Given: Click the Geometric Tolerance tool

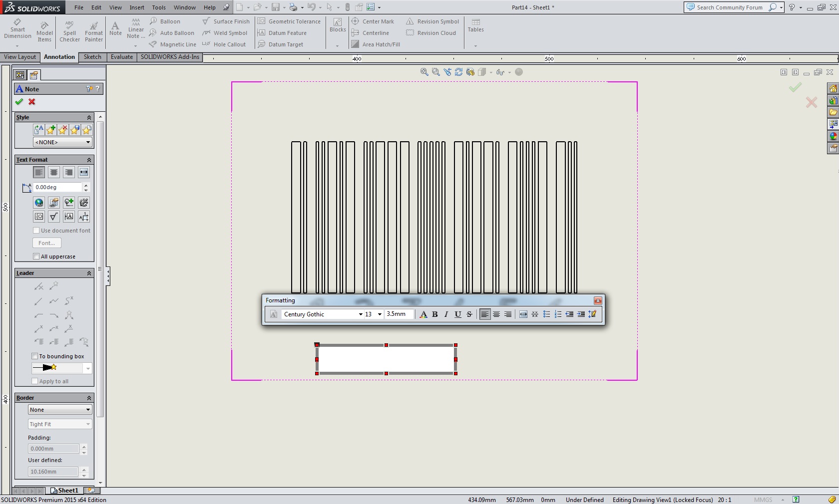Looking at the screenshot, I should [289, 21].
